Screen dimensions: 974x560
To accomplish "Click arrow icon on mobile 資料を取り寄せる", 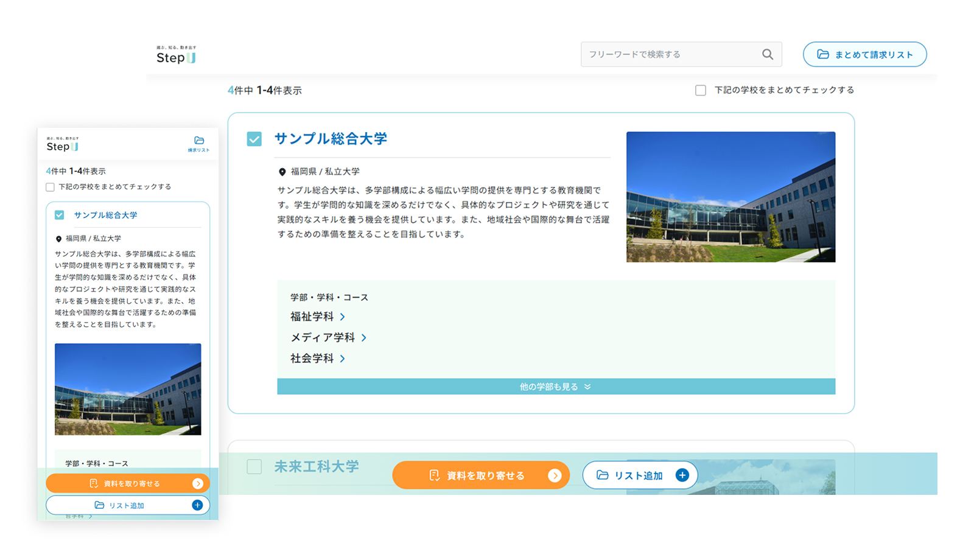I will [198, 483].
